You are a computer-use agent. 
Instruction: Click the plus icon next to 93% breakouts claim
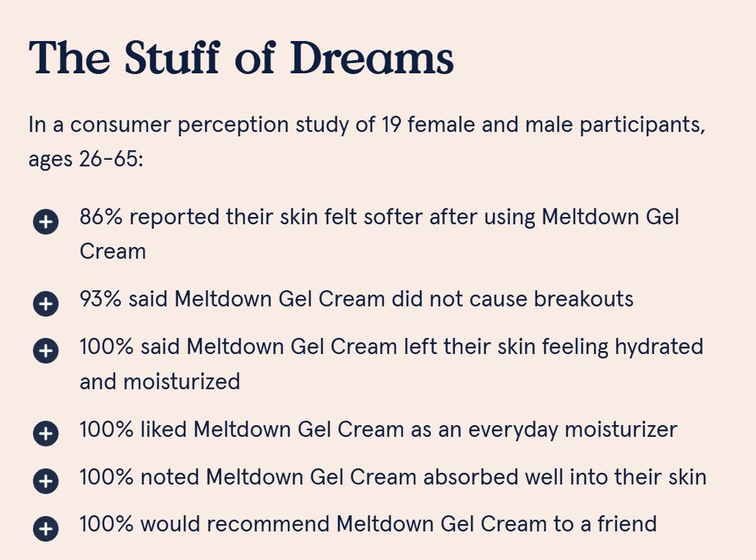[x=45, y=303]
